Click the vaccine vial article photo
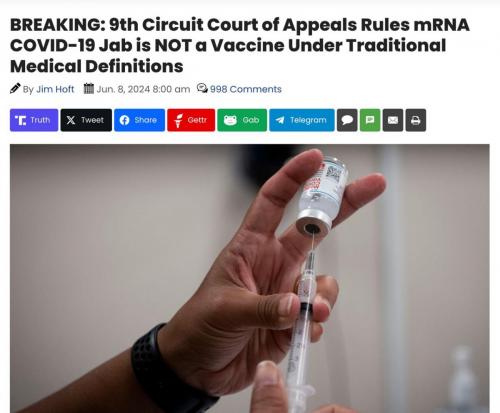 (x=250, y=278)
